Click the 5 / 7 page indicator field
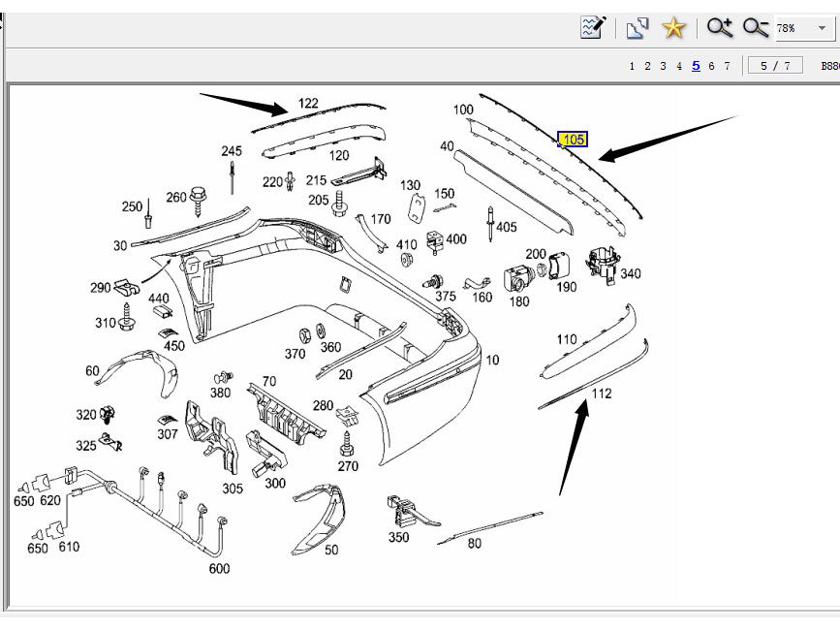The width and height of the screenshot is (840, 631). 775,66
